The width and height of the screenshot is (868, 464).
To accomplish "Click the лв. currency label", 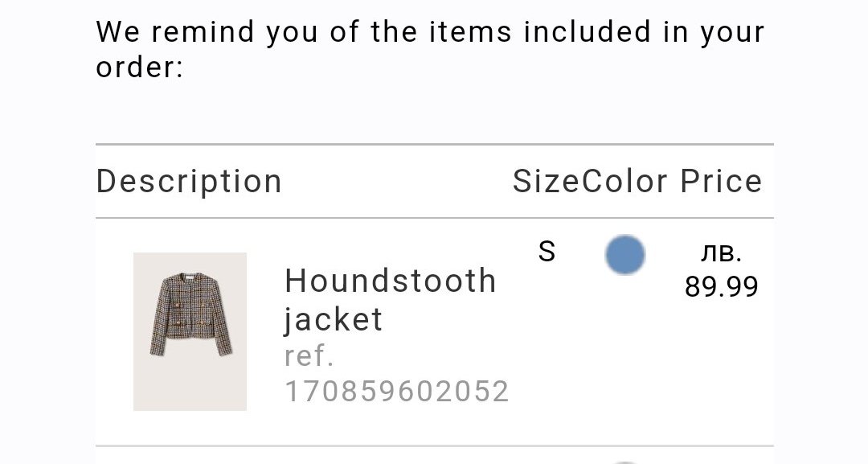I will click(x=721, y=253).
